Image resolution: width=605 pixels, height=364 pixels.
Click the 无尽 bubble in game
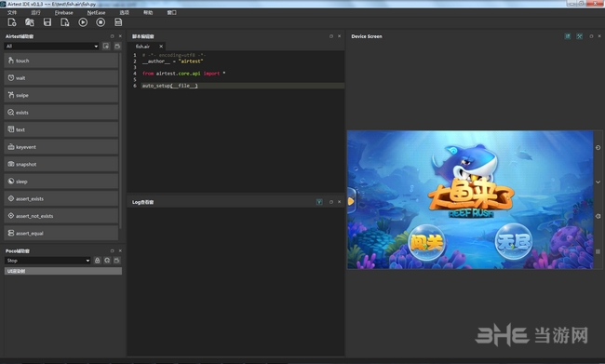514,242
